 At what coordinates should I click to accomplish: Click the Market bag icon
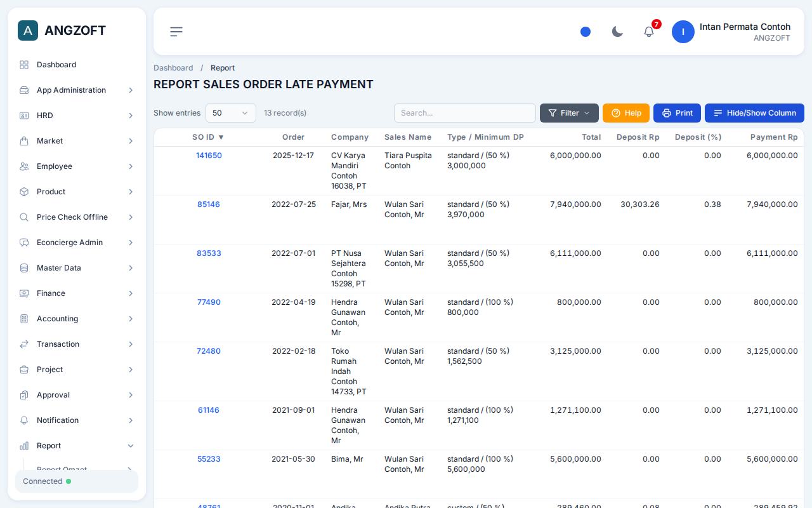(24, 141)
